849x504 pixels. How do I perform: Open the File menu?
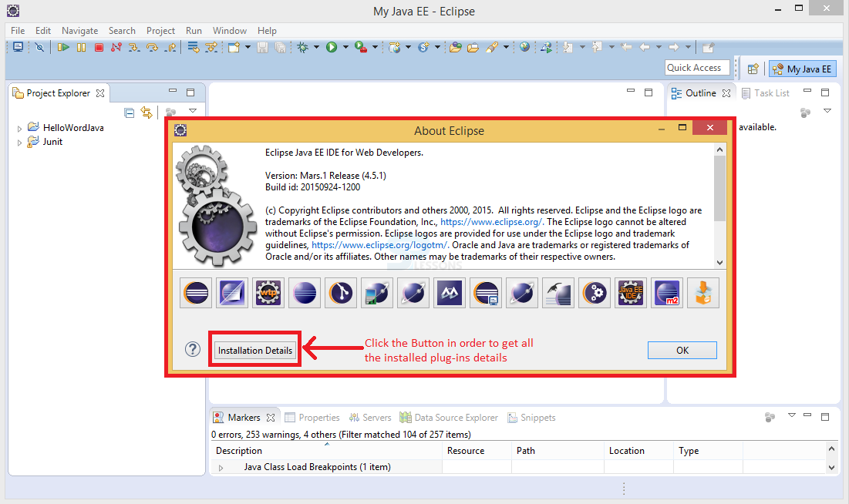tap(18, 31)
